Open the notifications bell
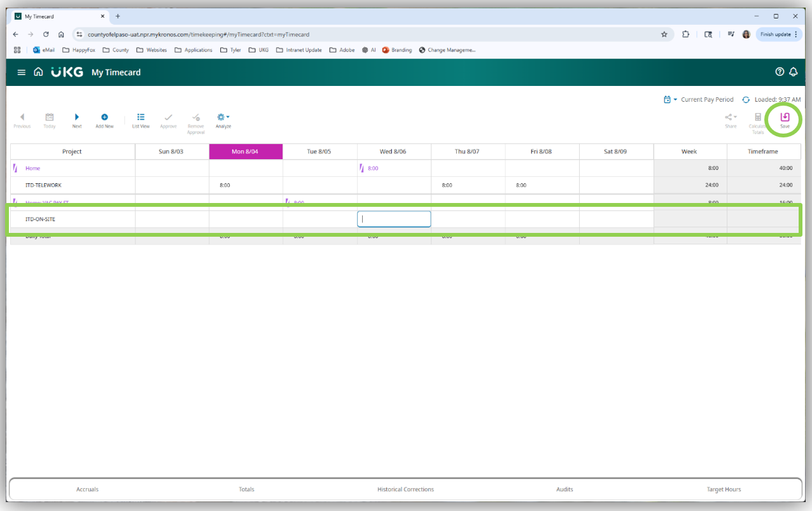 coord(794,72)
